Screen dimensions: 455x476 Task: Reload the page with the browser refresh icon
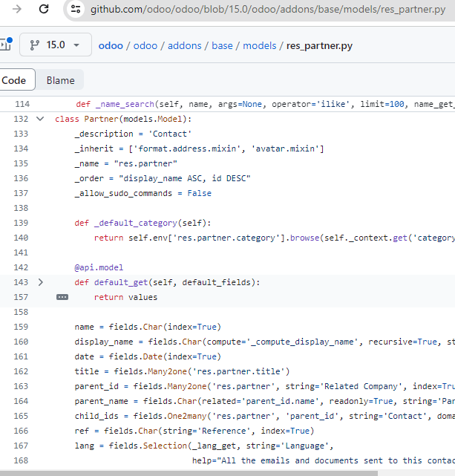44,9
